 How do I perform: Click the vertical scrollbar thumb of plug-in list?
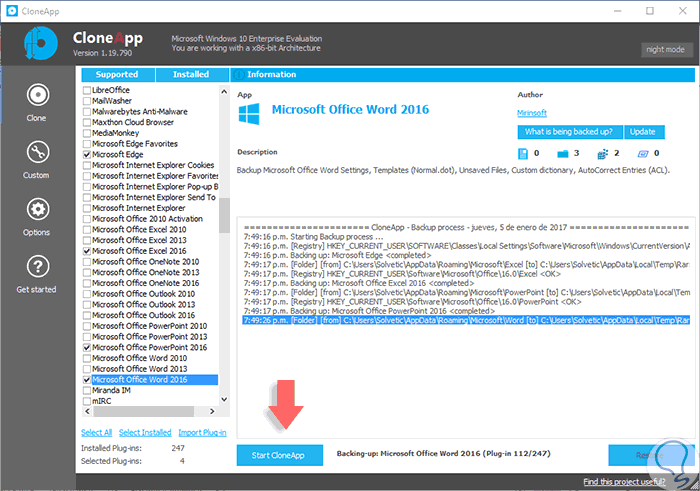point(224,216)
